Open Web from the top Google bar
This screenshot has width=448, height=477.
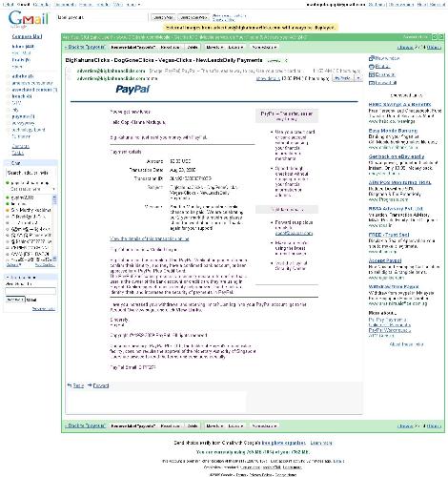[x=118, y=5]
